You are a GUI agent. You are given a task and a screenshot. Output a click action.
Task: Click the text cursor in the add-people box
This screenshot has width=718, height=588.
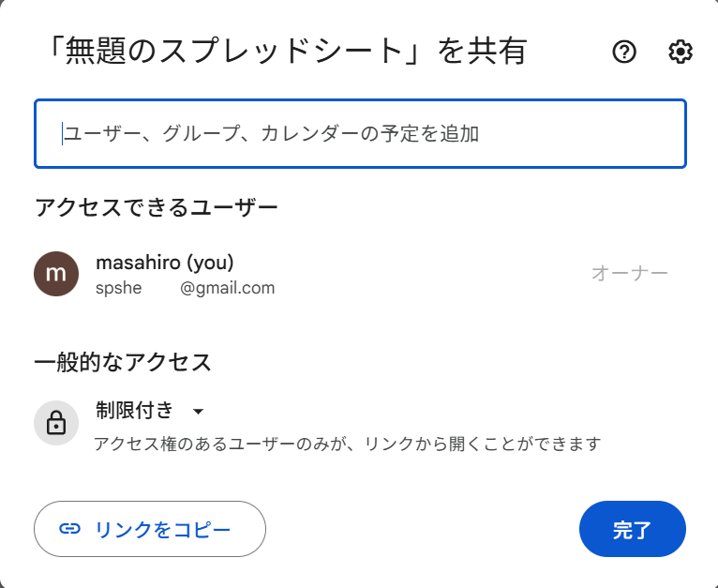point(62,134)
